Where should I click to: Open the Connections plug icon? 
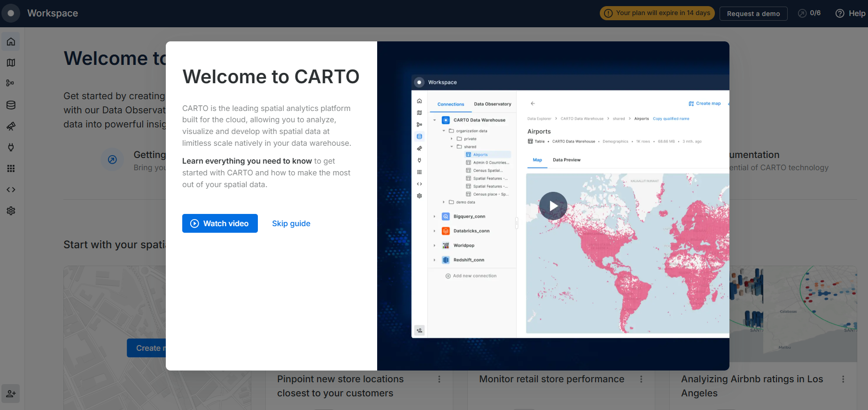pos(11,147)
